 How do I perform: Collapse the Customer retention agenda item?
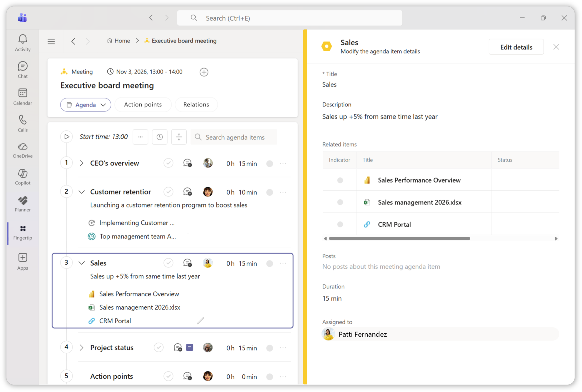pyautogui.click(x=82, y=192)
